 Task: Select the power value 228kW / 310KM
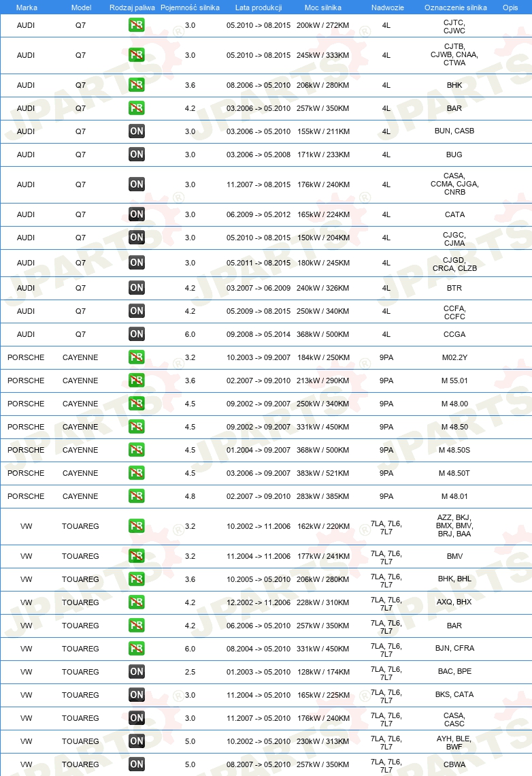(323, 602)
